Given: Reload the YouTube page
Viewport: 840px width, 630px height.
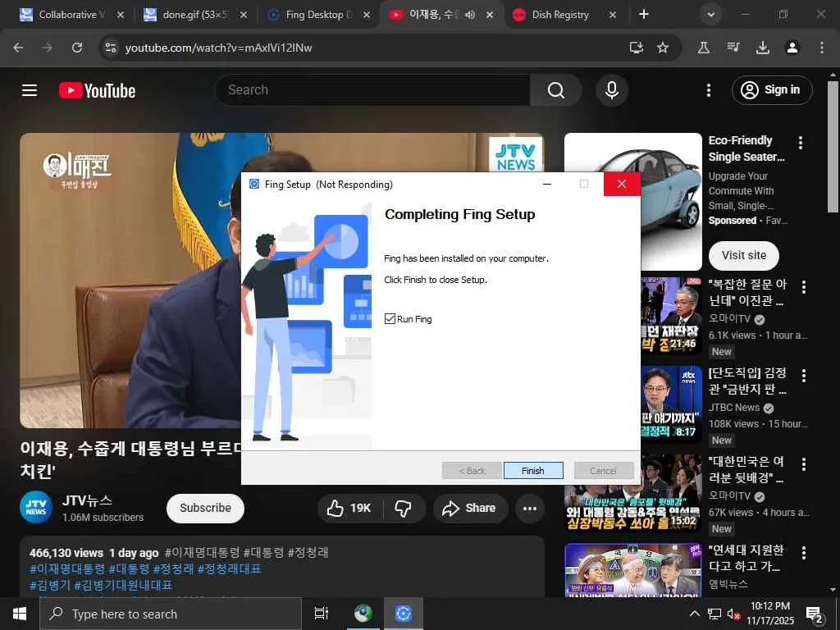Looking at the screenshot, I should click(77, 48).
